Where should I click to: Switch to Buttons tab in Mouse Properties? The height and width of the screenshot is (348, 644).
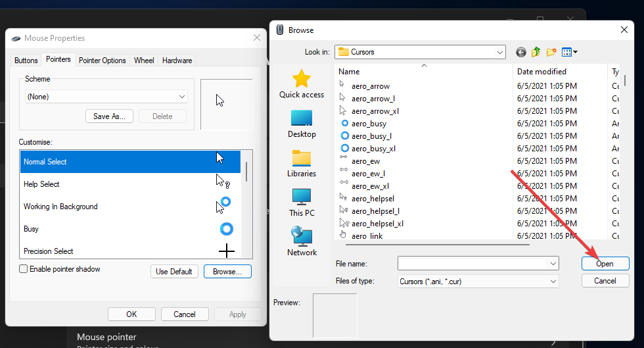[x=26, y=60]
